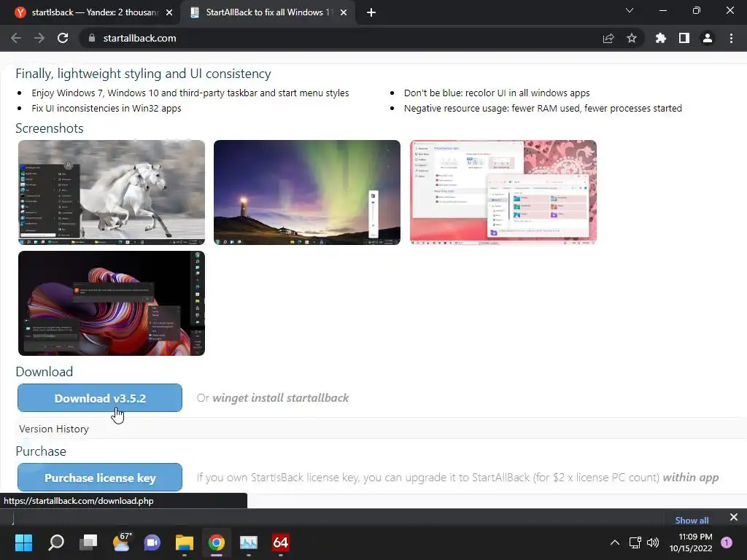The image size is (747, 560).
Task: Click 'Enjoy Windows 7, Windows 10' bullet text
Action: point(190,93)
